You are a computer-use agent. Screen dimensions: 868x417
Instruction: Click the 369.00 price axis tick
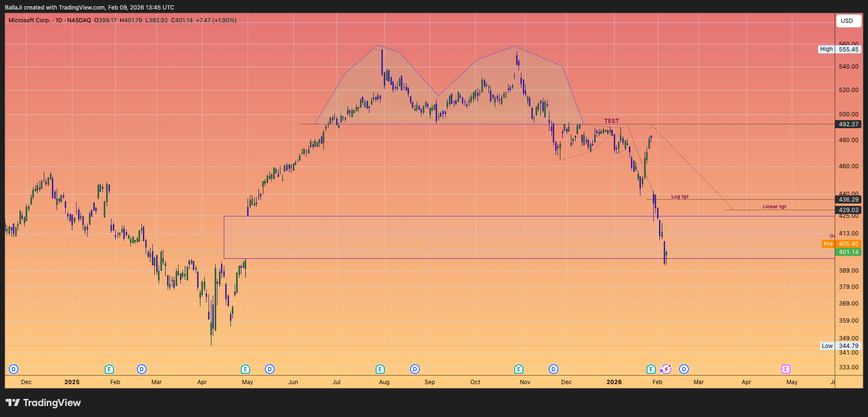tap(849, 304)
